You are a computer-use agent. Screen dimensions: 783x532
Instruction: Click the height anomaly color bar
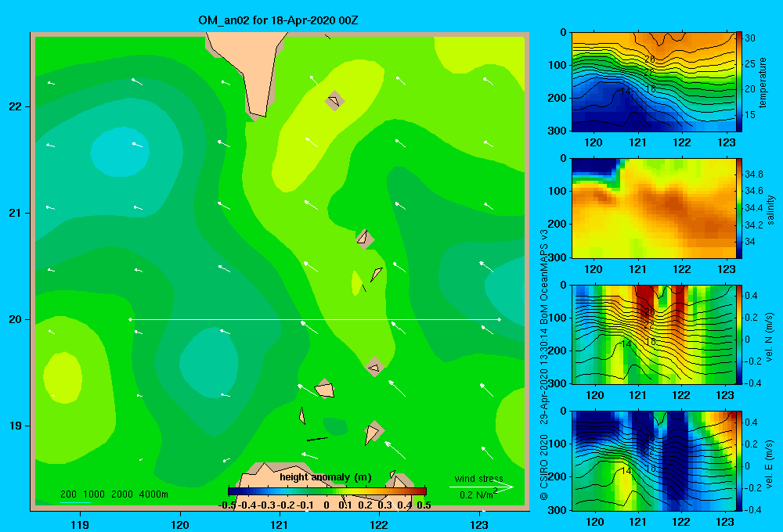click(x=327, y=491)
